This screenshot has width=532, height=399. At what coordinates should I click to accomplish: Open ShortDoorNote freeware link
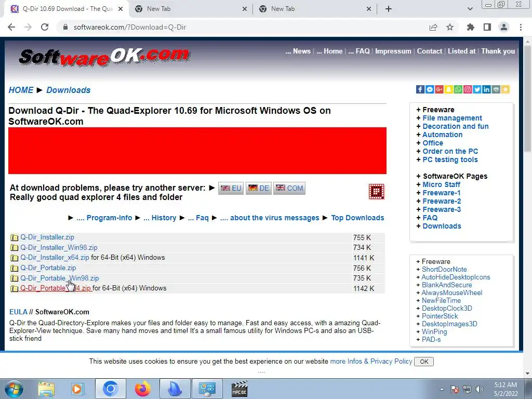point(444,270)
